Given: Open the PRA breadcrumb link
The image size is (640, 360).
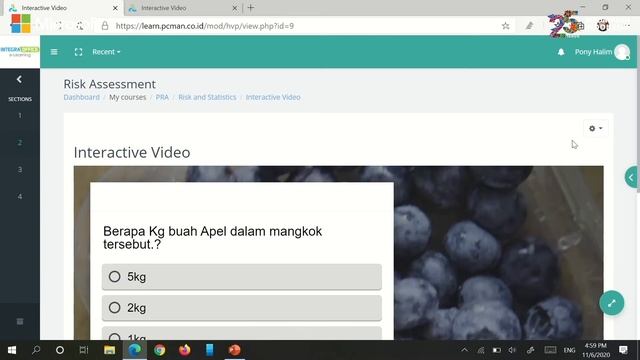Looking at the screenshot, I should 162,97.
